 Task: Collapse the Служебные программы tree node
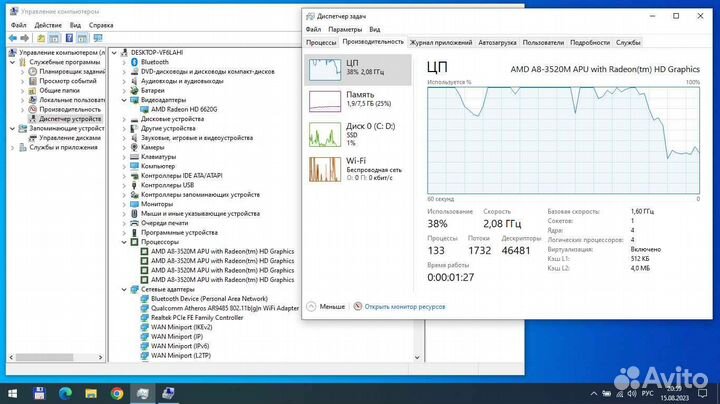(x=12, y=62)
